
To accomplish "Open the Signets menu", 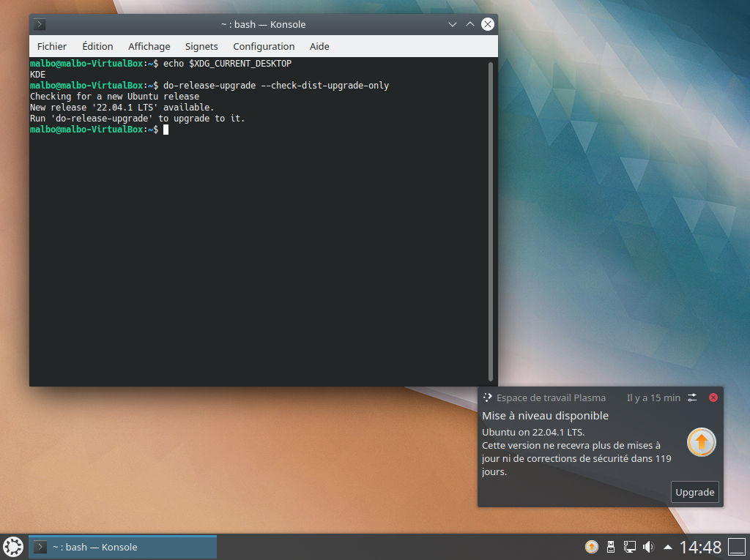I will point(201,46).
